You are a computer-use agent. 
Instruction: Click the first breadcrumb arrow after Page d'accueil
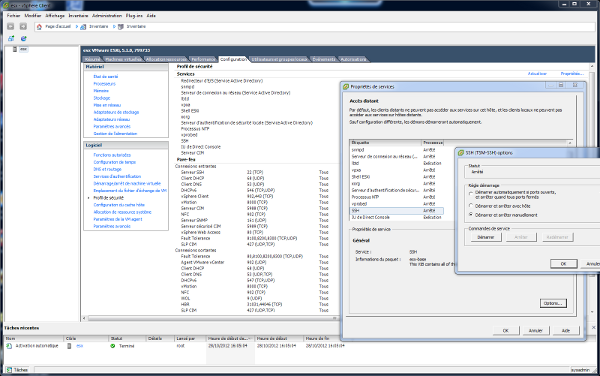click(77, 27)
